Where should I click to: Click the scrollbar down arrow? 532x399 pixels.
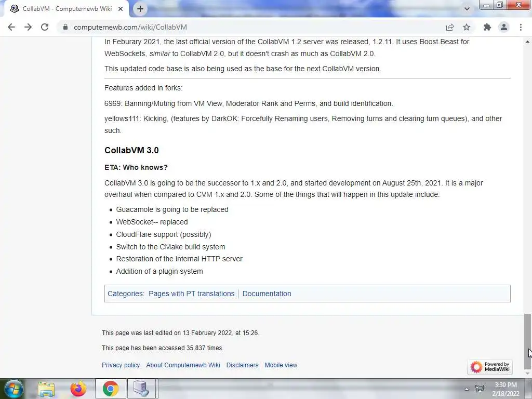point(528,374)
